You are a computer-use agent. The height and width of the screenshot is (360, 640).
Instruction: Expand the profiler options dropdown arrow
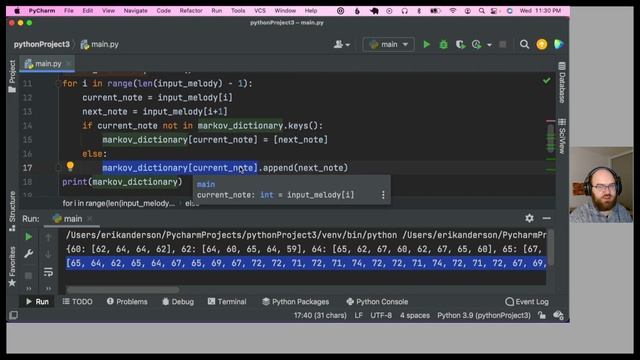coord(489,44)
